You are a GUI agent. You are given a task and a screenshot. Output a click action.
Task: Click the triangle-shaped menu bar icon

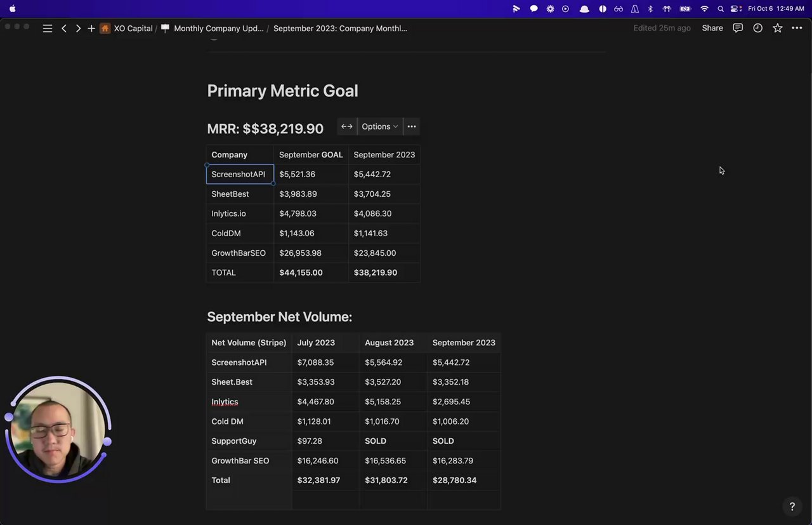[634, 9]
